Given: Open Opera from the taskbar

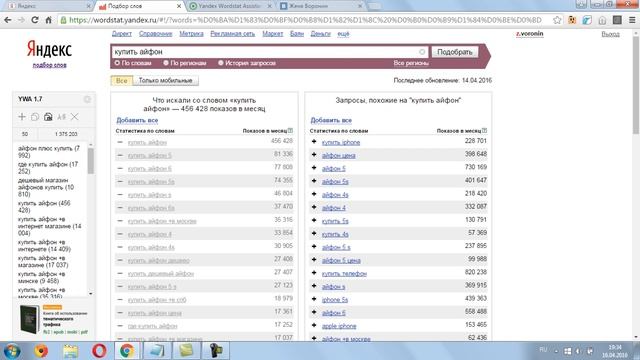Looking at the screenshot, I should pyautogui.click(x=99, y=351).
